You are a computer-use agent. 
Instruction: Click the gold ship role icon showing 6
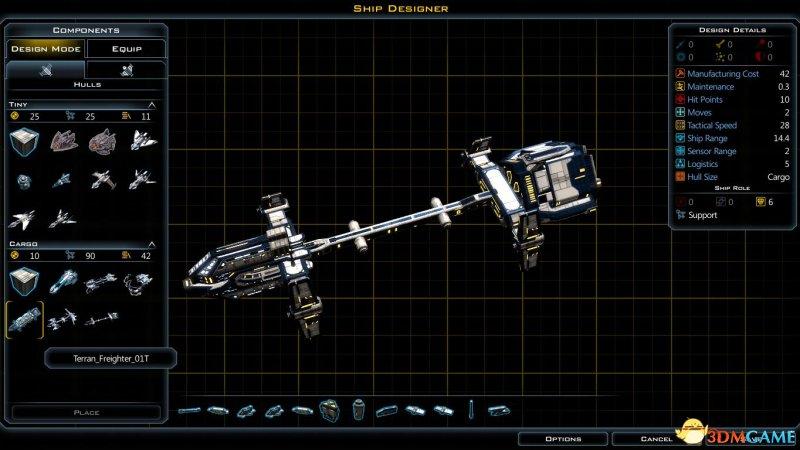(x=761, y=202)
